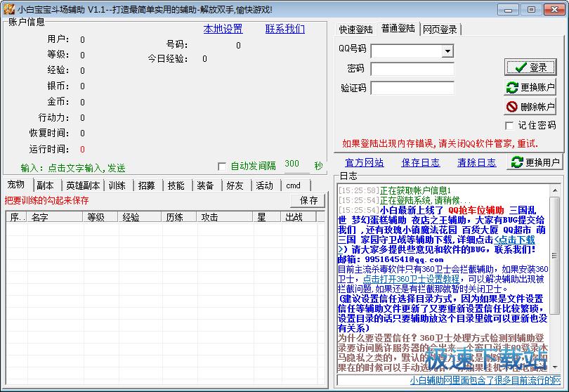Open the 本地设置 local settings link
Image resolution: width=569 pixels, height=392 pixels.
(223, 29)
